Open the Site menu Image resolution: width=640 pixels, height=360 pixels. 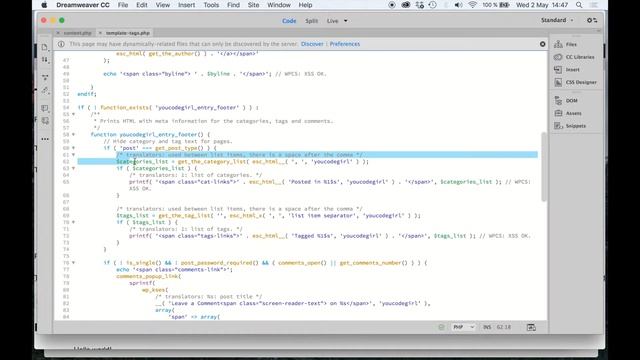click(253, 5)
